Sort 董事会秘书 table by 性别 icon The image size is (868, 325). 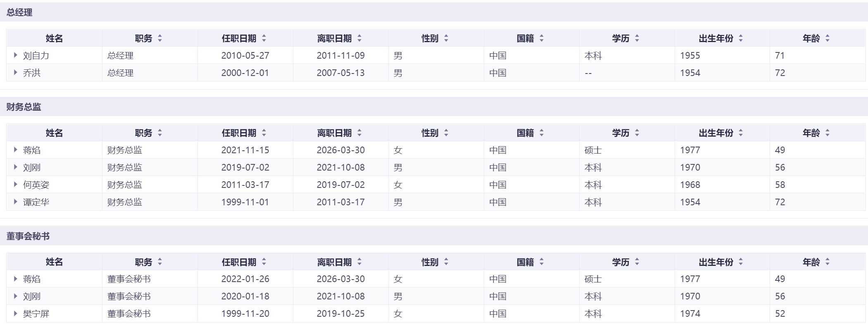(446, 262)
